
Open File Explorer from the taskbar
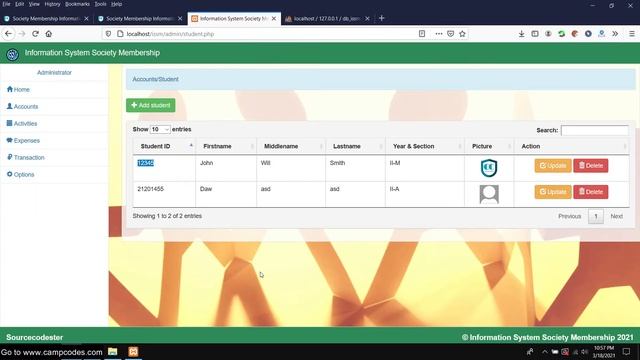(x=113, y=351)
